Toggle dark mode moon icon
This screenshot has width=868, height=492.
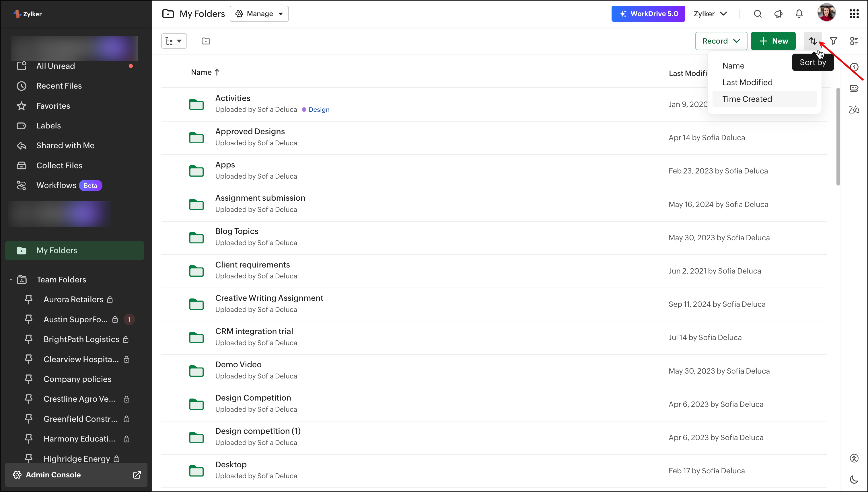coord(854,479)
